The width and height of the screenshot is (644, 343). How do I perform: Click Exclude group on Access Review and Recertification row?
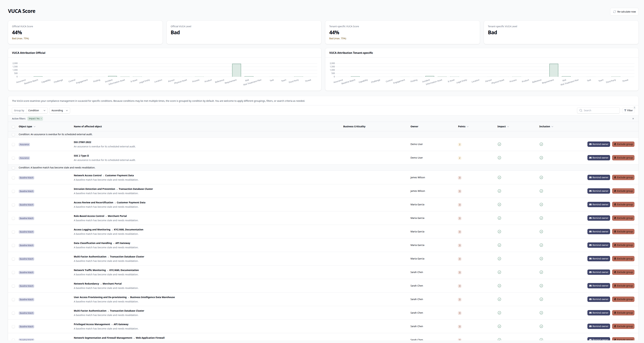click(x=623, y=204)
